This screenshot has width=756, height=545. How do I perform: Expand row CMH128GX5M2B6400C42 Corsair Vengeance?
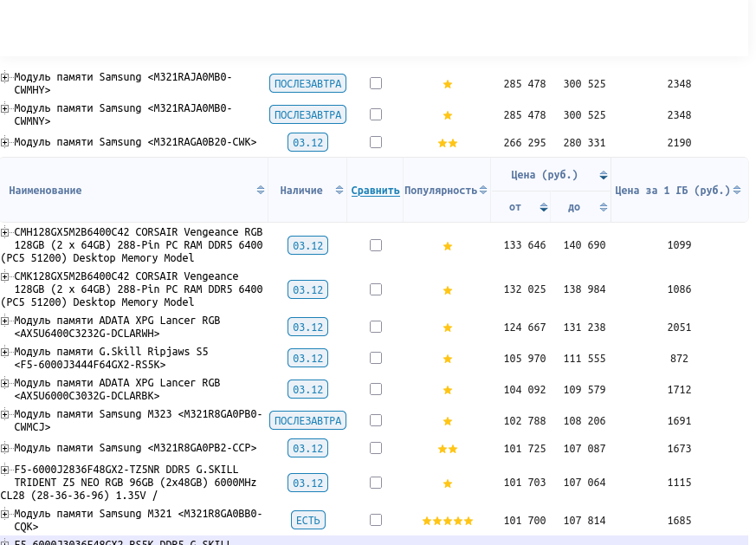(4, 232)
